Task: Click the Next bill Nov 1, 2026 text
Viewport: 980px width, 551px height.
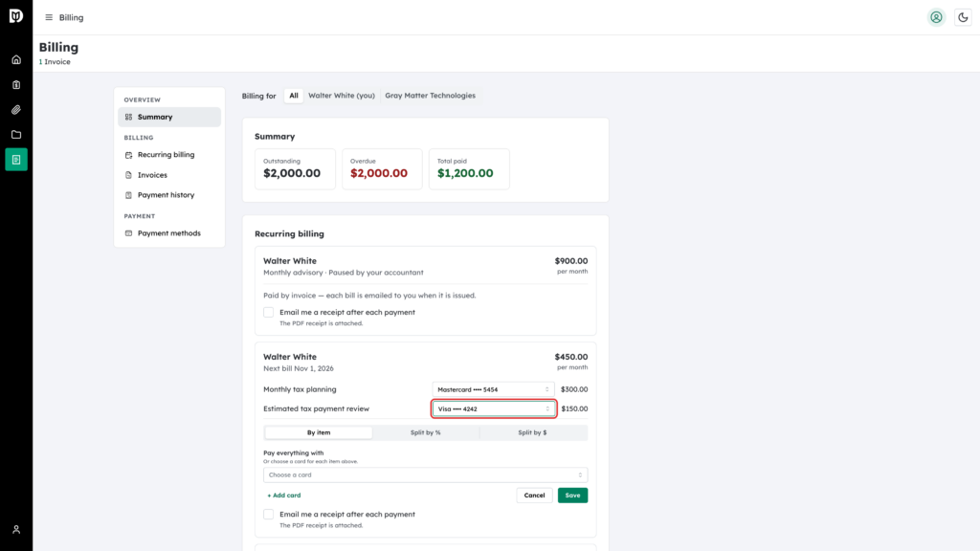Action: point(299,368)
